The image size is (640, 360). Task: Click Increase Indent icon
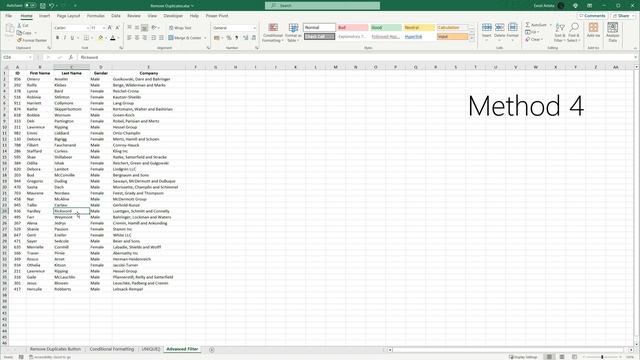[x=161, y=38]
